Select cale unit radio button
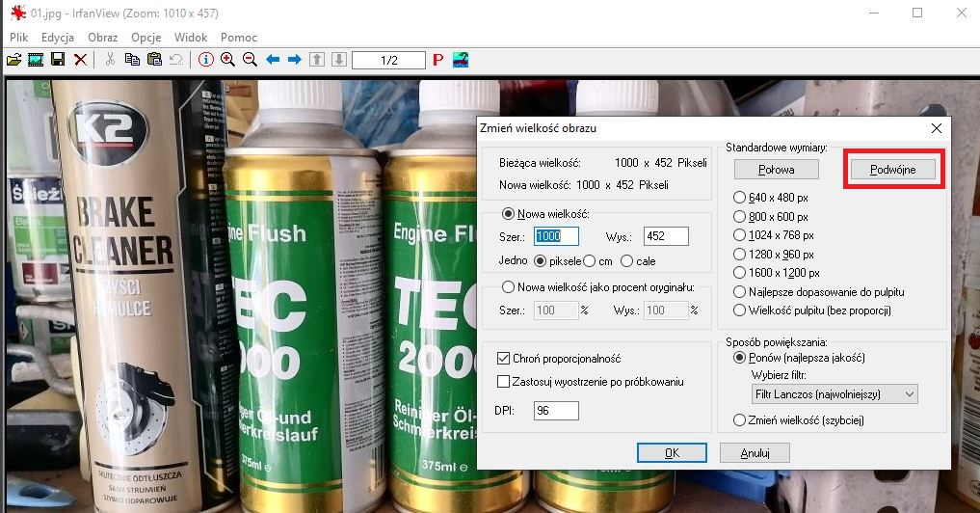 point(627,261)
